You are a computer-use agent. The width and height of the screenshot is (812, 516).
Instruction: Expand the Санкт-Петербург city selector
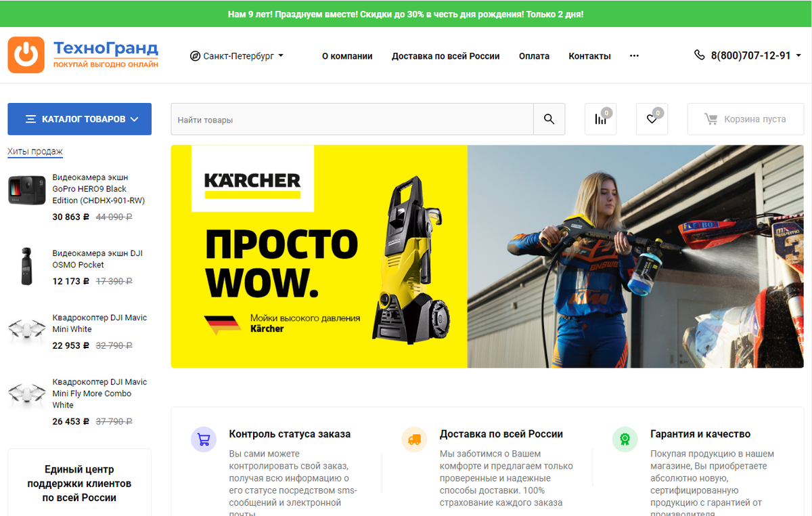(x=237, y=56)
